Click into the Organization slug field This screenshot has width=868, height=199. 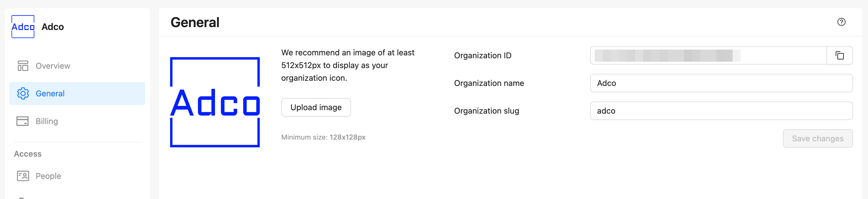pyautogui.click(x=721, y=111)
